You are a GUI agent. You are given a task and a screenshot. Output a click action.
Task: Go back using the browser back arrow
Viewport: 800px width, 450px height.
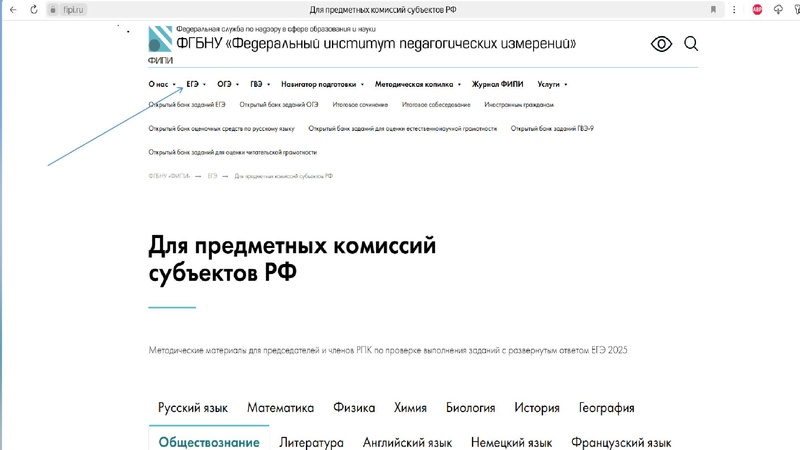pyautogui.click(x=13, y=10)
